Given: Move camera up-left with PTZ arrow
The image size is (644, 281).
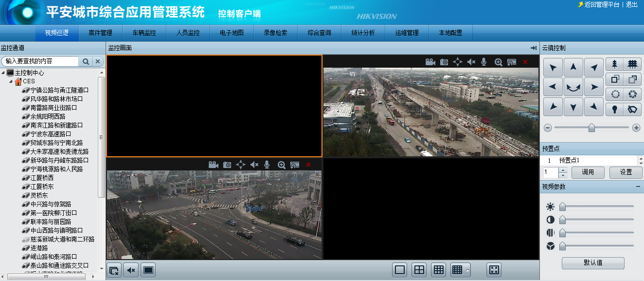Looking at the screenshot, I should pyautogui.click(x=553, y=67).
